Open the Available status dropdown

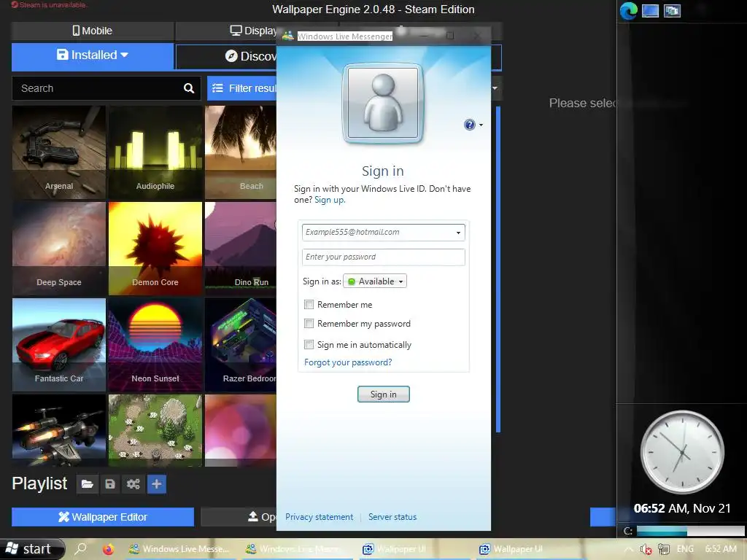point(375,281)
